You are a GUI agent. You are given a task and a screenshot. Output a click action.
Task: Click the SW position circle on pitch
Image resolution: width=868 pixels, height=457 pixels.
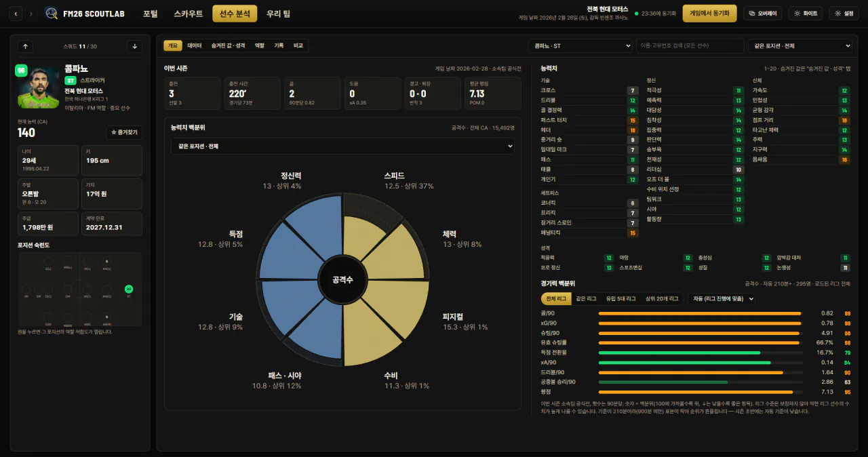click(38, 289)
